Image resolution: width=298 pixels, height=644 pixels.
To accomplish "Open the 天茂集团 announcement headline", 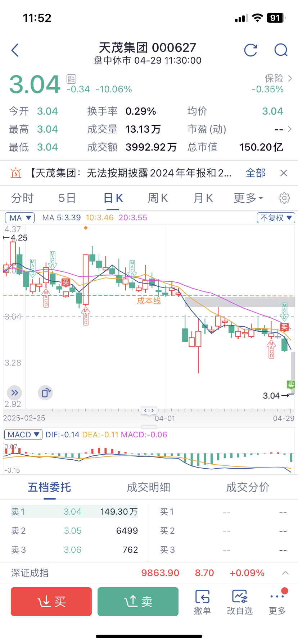I will tap(129, 173).
